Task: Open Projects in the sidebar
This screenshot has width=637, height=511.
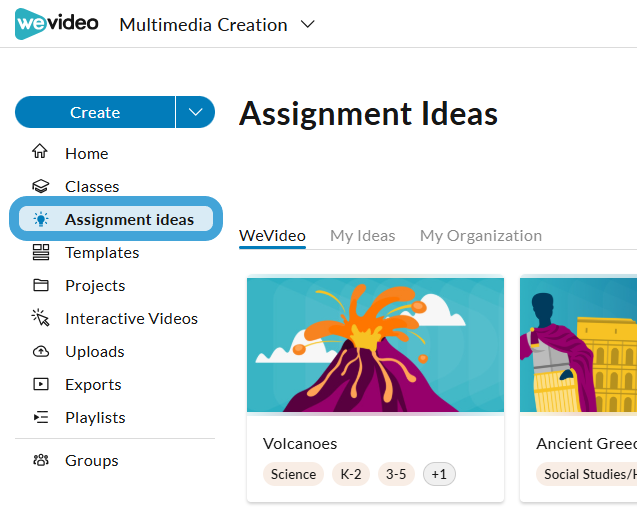Action: [x=95, y=286]
